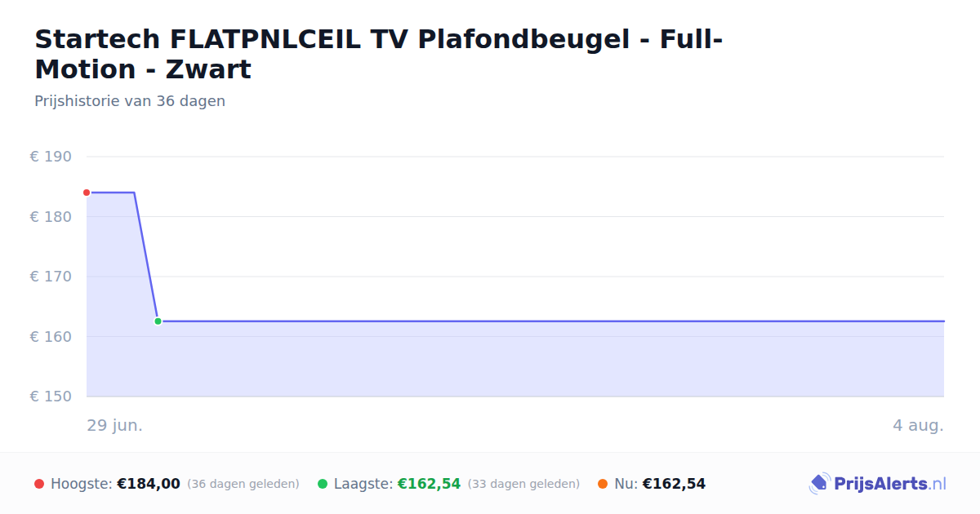Click the Prijshistorie van 36 dagen subtitle
This screenshot has width=980, height=514.
pos(130,101)
